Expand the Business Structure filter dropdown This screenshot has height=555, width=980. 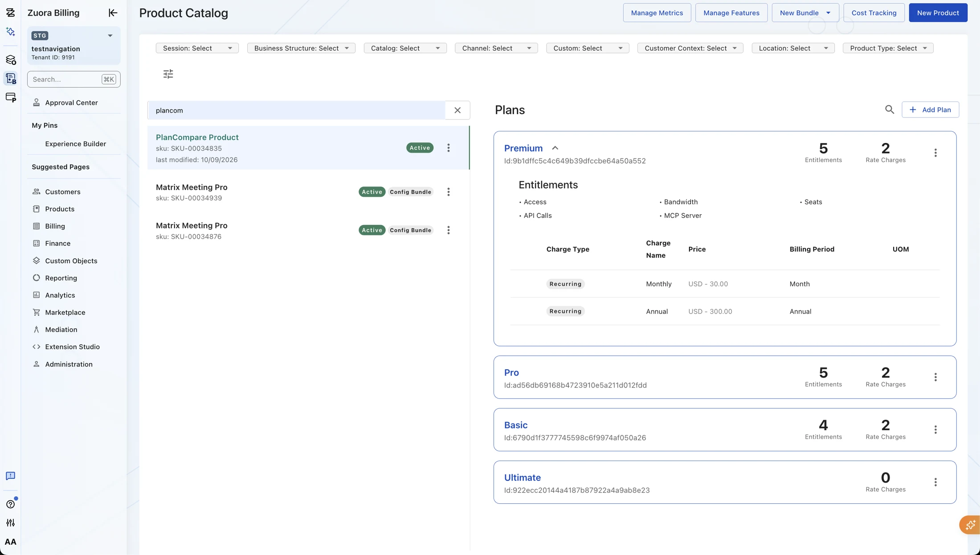pos(301,48)
